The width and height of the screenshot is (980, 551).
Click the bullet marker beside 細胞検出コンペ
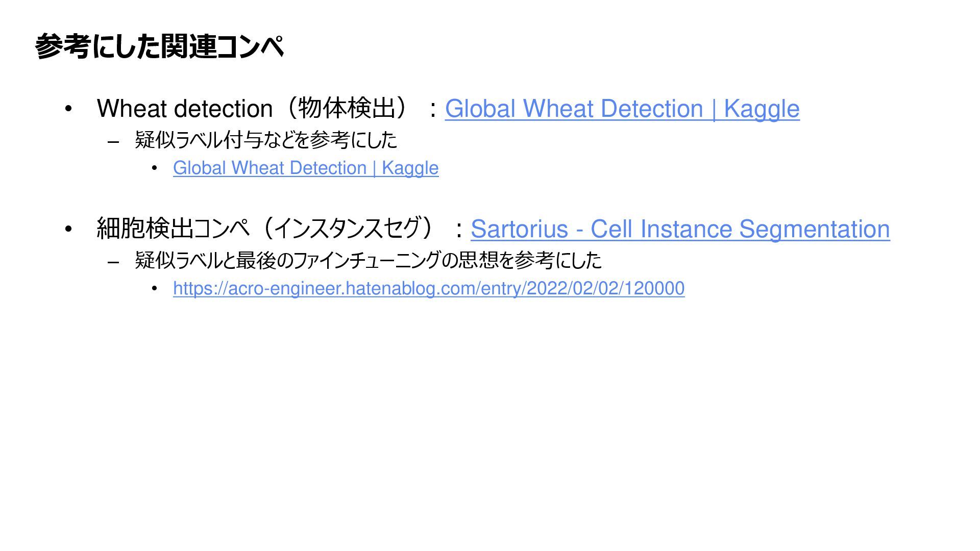tap(68, 230)
